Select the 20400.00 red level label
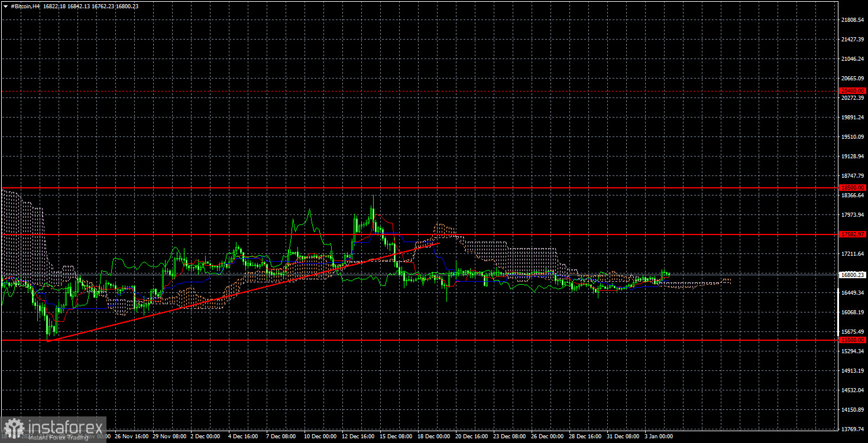The height and width of the screenshot is (443, 868). pyautogui.click(x=853, y=90)
